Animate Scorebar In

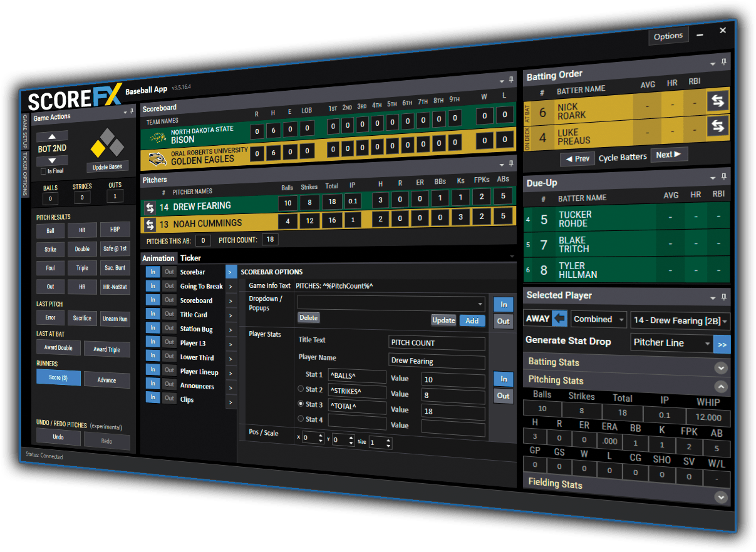(152, 272)
